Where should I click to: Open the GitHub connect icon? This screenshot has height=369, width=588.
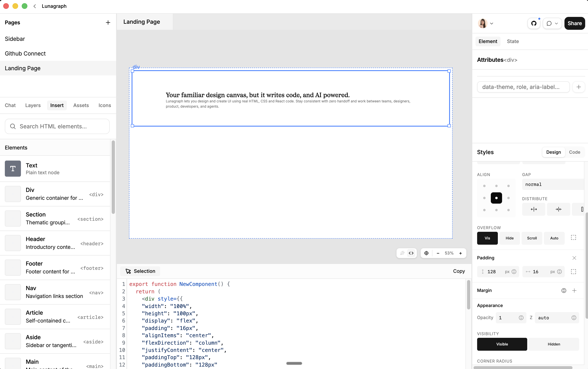point(534,23)
